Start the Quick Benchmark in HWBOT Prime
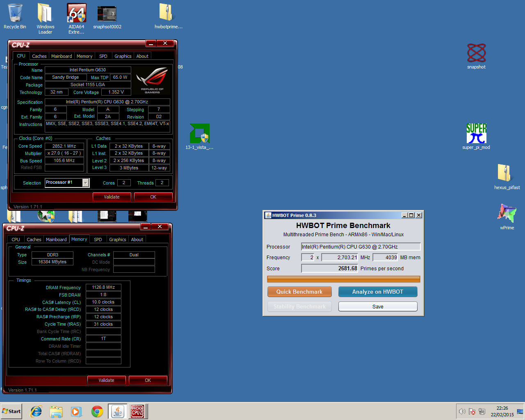 pos(299,292)
